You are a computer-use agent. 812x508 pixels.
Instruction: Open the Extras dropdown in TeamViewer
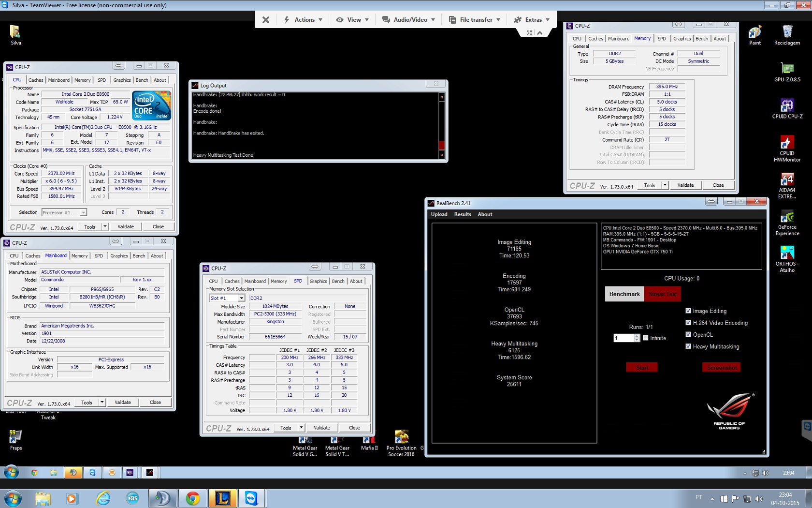coord(531,20)
